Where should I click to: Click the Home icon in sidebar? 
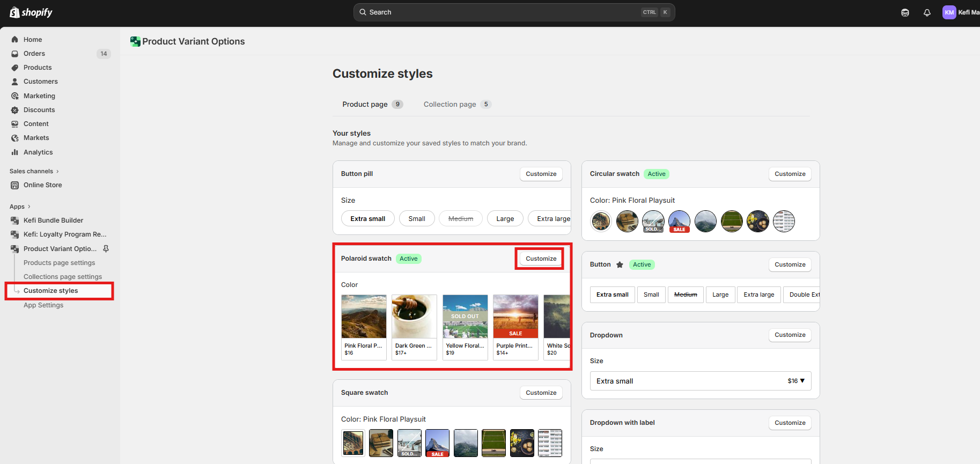click(15, 40)
